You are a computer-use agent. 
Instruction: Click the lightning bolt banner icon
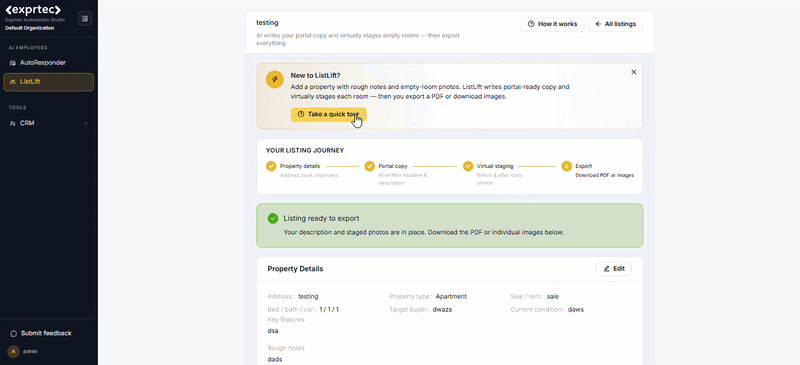(274, 80)
